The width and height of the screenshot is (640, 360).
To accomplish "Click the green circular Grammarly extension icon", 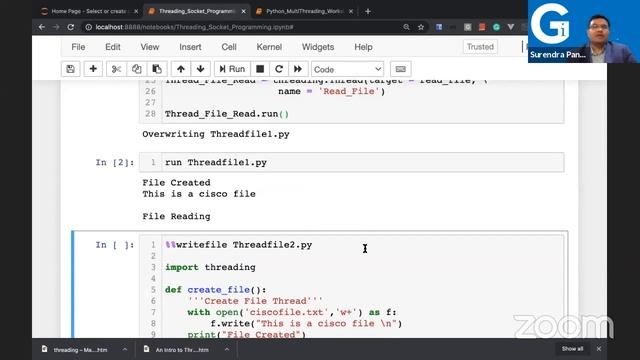I will pyautogui.click(x=496, y=27).
